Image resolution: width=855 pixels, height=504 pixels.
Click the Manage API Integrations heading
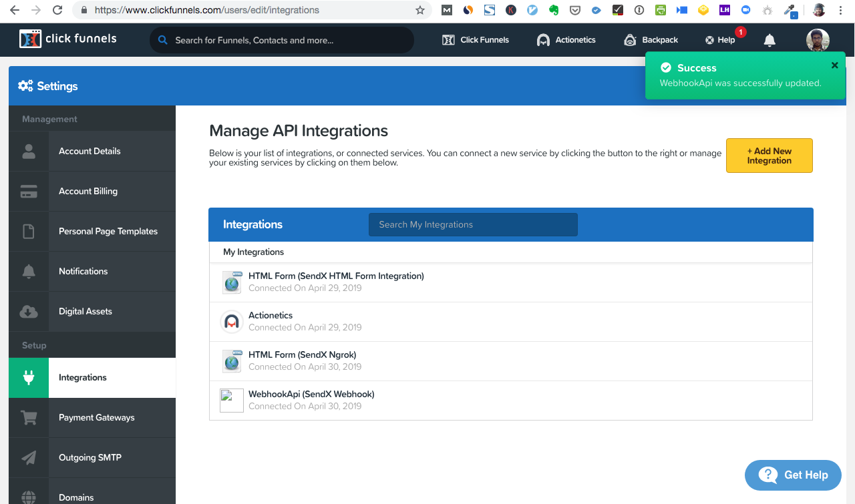[299, 131]
